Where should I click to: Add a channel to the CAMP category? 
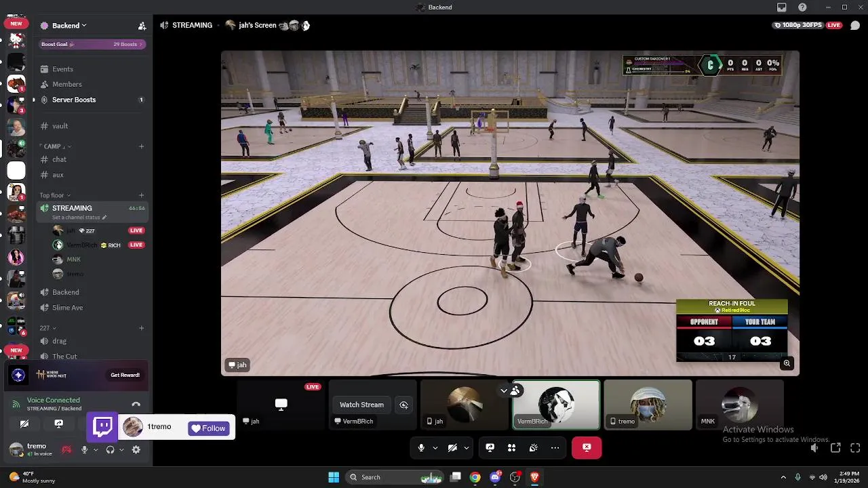[141, 146]
